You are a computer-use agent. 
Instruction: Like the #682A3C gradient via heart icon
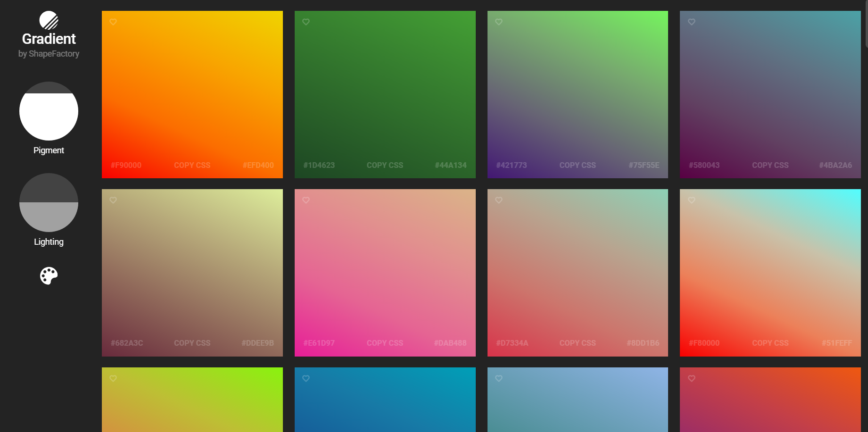[113, 200]
